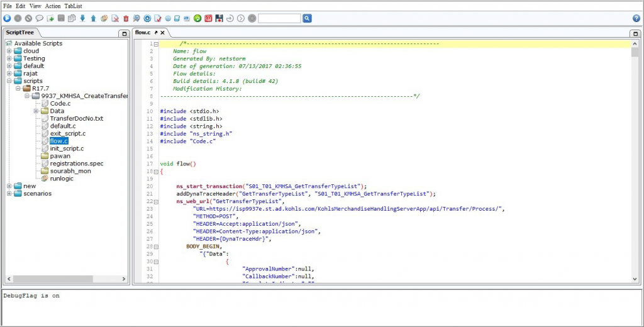Click the editor vertical scrollbar down arrow

635,279
